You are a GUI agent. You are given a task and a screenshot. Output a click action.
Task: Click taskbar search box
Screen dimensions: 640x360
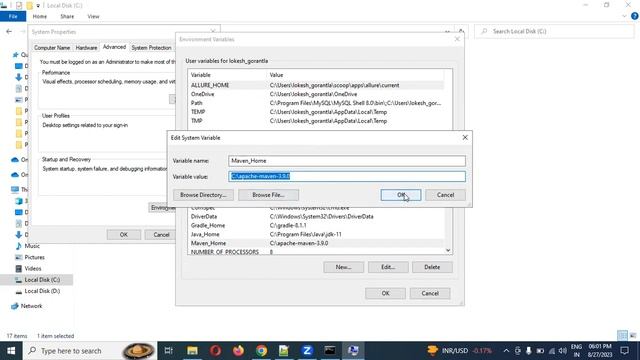coord(90,351)
